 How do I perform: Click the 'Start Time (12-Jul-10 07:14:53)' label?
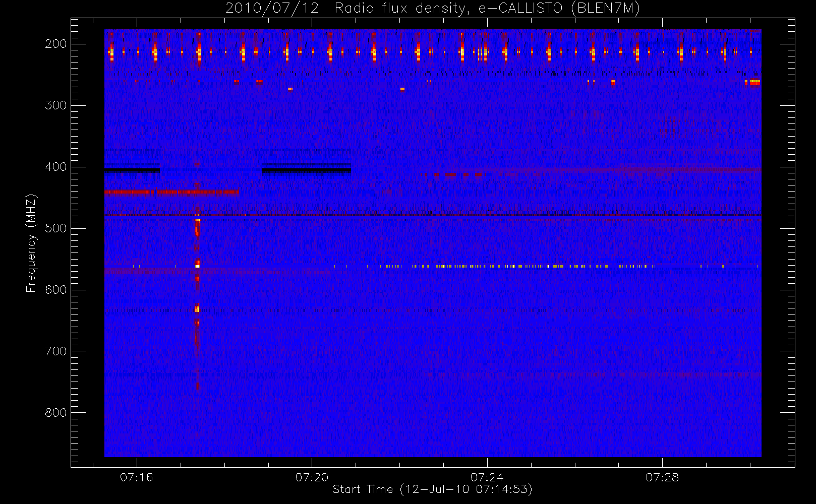tap(433, 489)
